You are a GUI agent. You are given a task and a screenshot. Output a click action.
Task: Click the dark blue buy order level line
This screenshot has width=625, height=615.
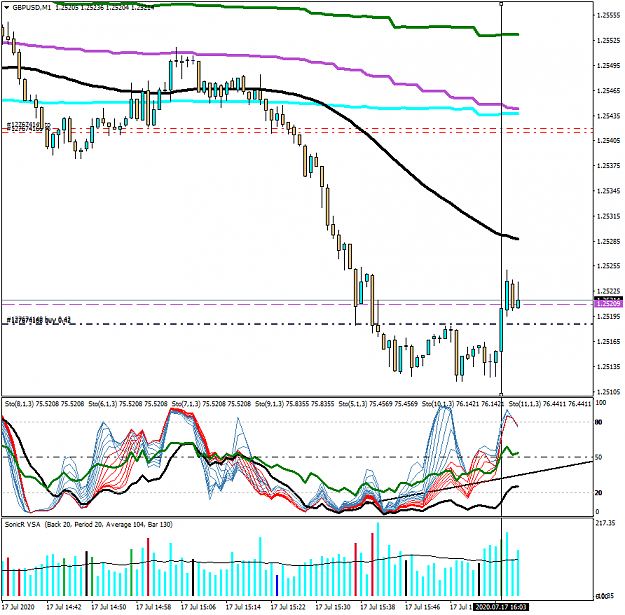297,324
